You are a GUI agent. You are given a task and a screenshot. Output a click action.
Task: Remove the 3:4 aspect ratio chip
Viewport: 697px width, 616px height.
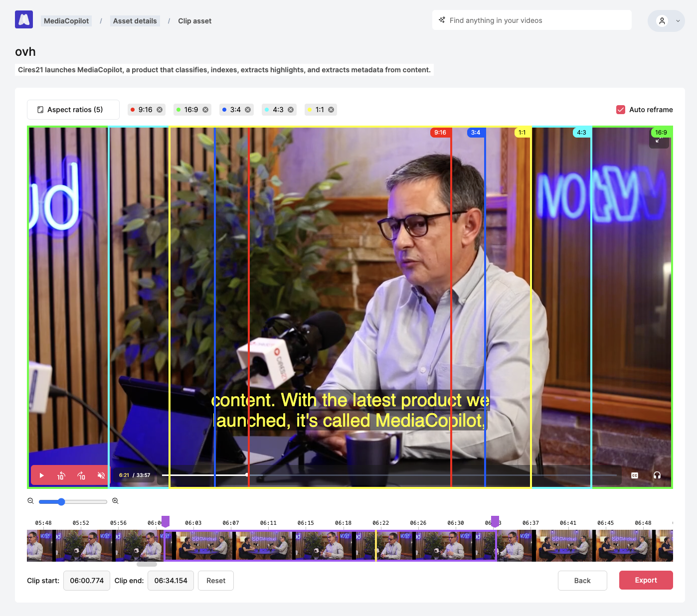click(x=248, y=110)
